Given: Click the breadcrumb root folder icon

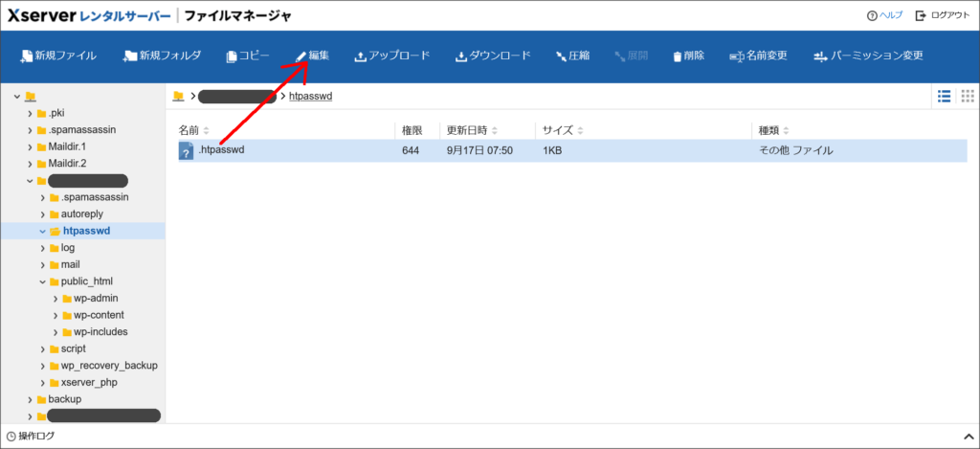Looking at the screenshot, I should 179,96.
